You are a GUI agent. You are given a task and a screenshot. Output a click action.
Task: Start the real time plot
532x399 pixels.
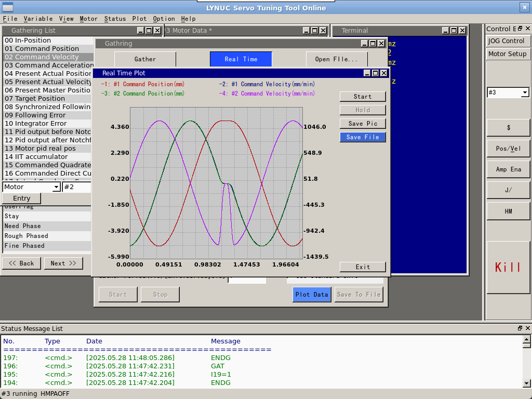click(x=363, y=97)
